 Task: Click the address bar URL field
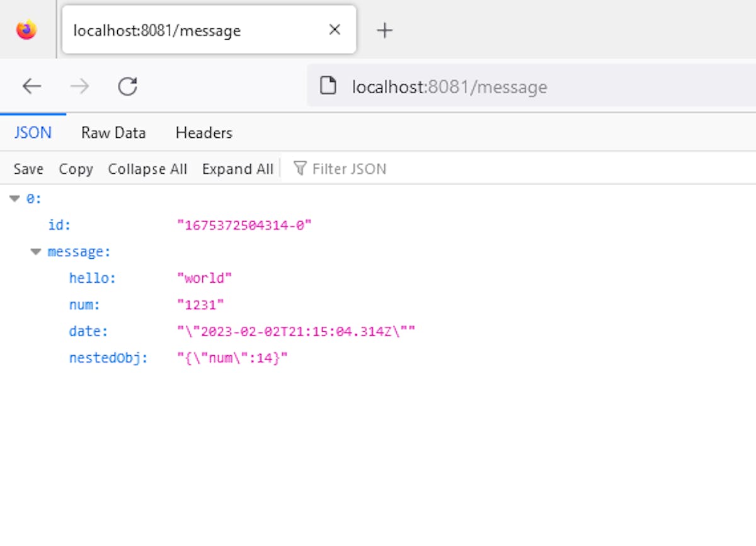(x=504, y=86)
